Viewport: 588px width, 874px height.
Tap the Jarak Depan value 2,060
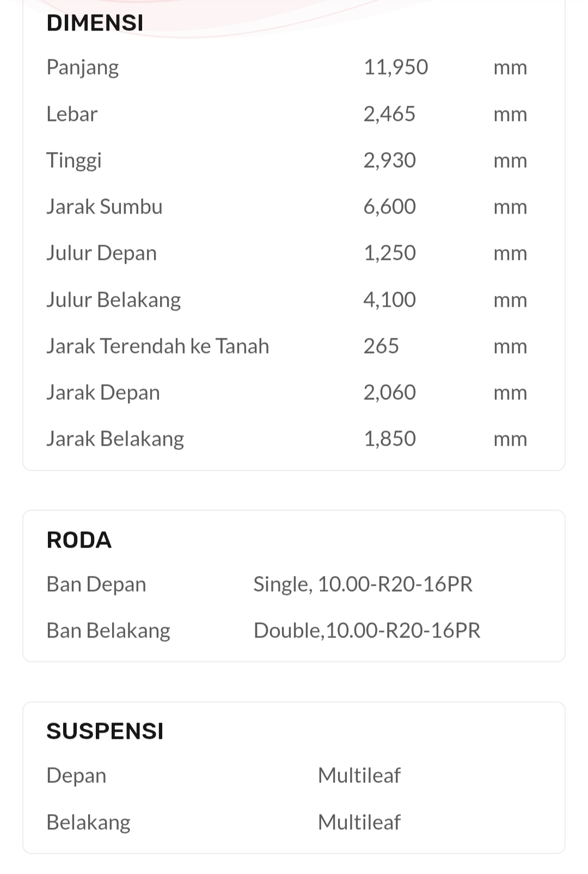click(389, 392)
